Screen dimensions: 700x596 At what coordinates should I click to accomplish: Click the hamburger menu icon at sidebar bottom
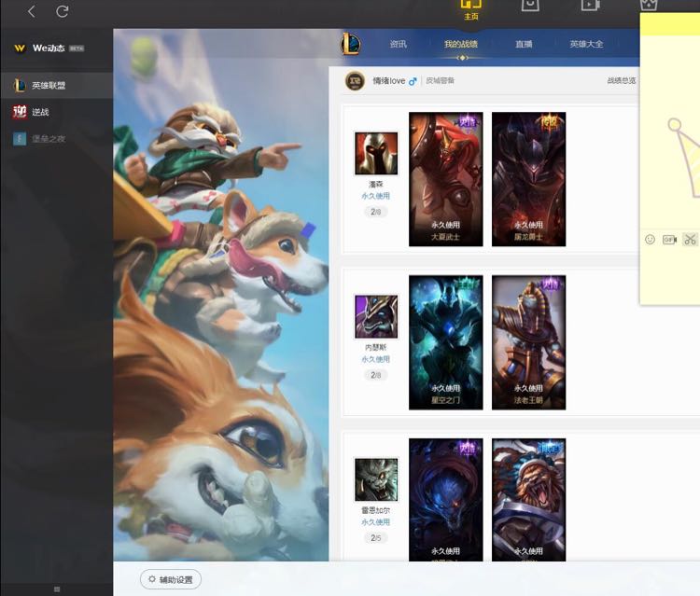tap(57, 589)
